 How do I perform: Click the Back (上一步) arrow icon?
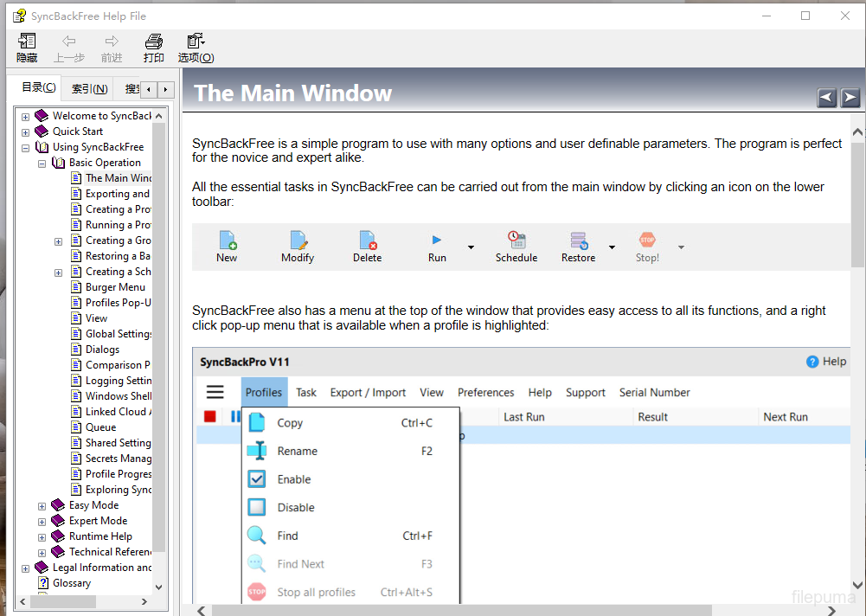tap(69, 41)
